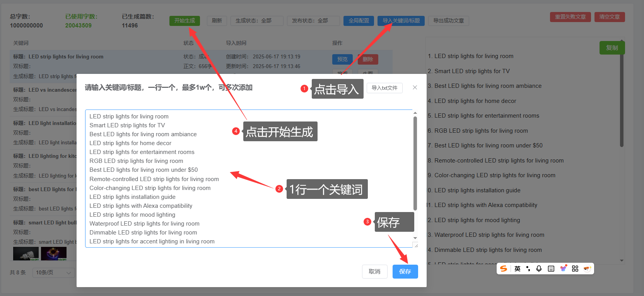Click the Sogou input method logo

504,269
